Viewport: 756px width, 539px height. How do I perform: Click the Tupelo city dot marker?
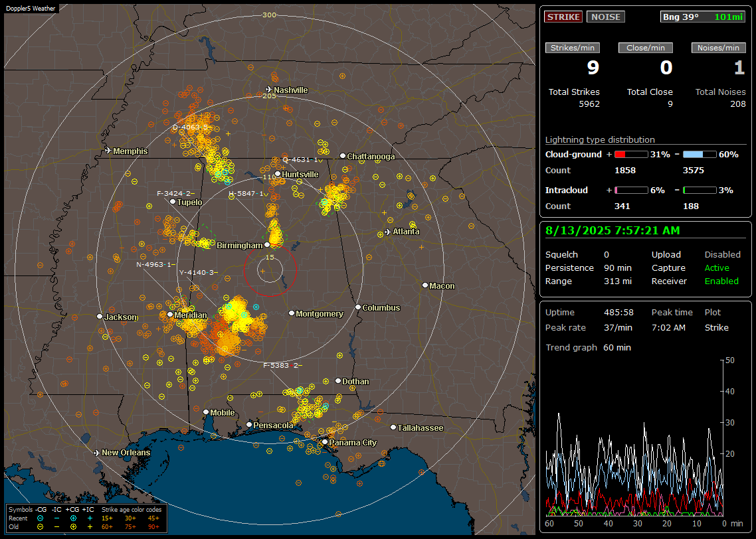(x=173, y=202)
